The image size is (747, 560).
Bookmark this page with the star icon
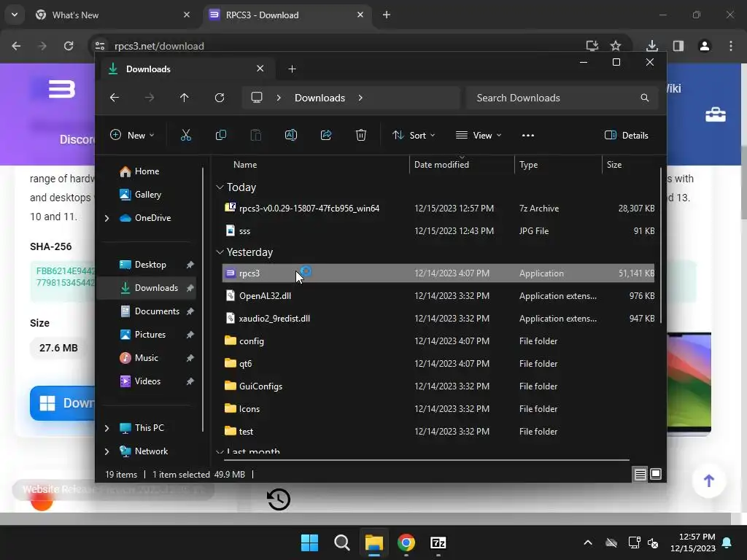616,46
